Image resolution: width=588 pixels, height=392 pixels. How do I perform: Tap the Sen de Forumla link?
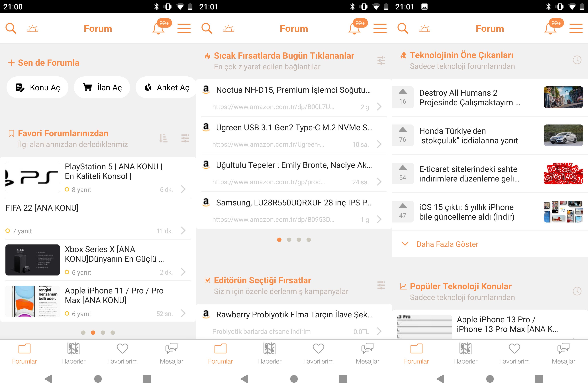pos(44,63)
